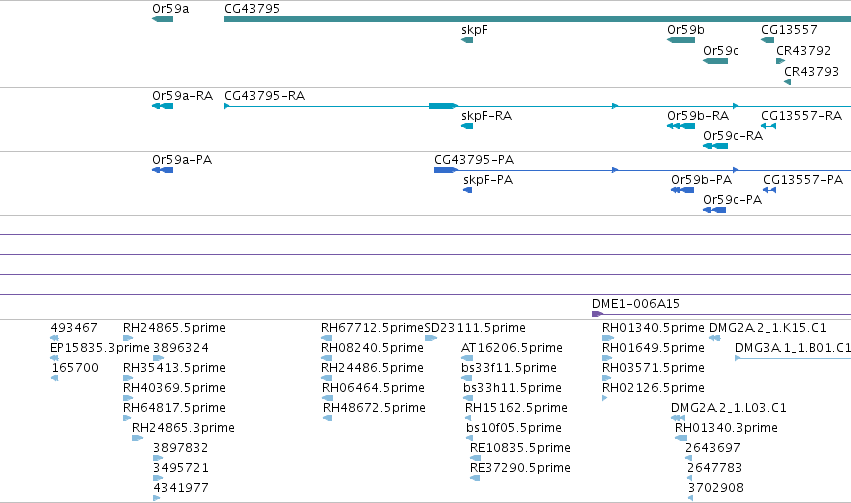
Task: Click the DME1-006A15 label text
Action: click(636, 304)
